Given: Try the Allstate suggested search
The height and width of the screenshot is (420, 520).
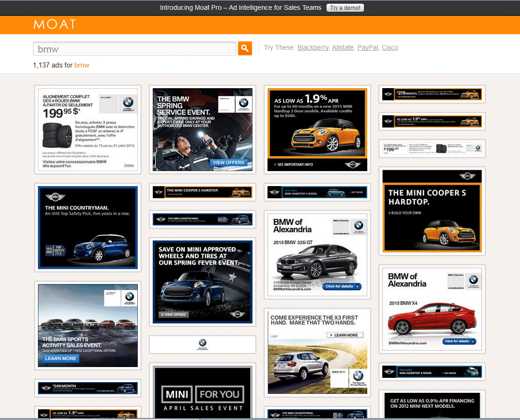Looking at the screenshot, I should pyautogui.click(x=342, y=47).
